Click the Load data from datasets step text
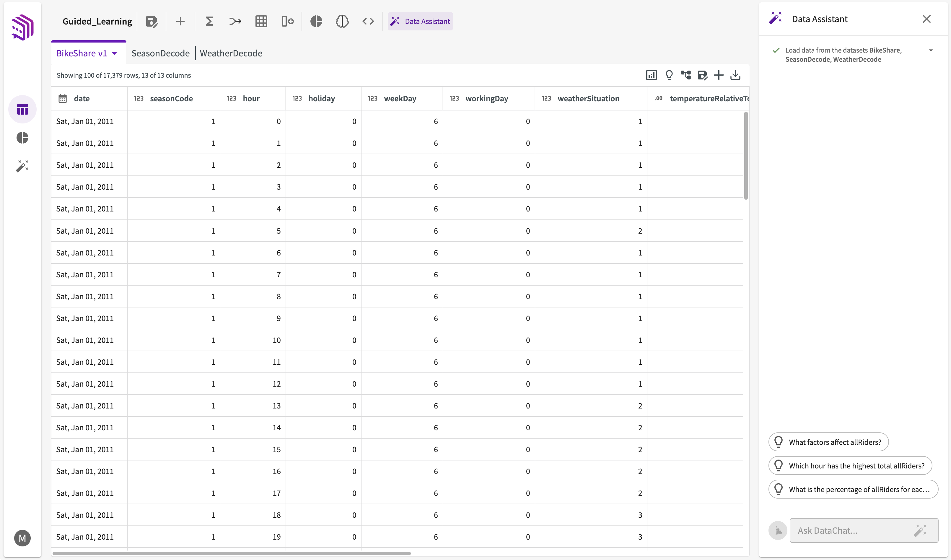The image size is (951, 560). click(x=844, y=55)
